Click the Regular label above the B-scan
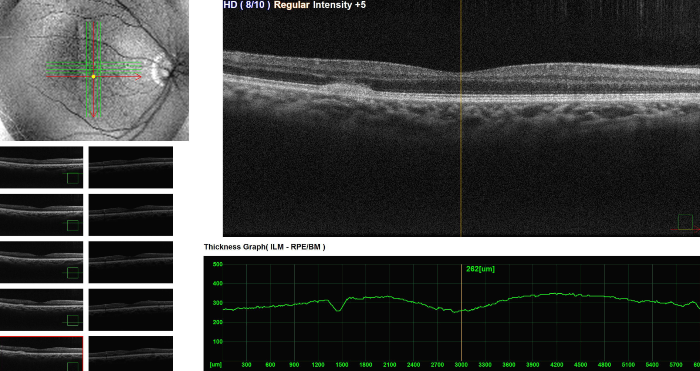 pyautogui.click(x=292, y=5)
